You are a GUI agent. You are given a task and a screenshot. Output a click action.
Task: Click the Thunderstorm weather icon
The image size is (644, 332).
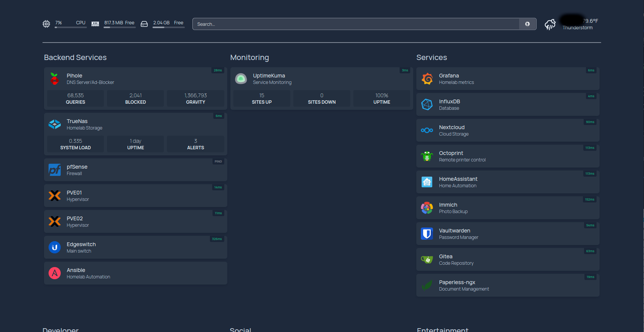pyautogui.click(x=550, y=24)
